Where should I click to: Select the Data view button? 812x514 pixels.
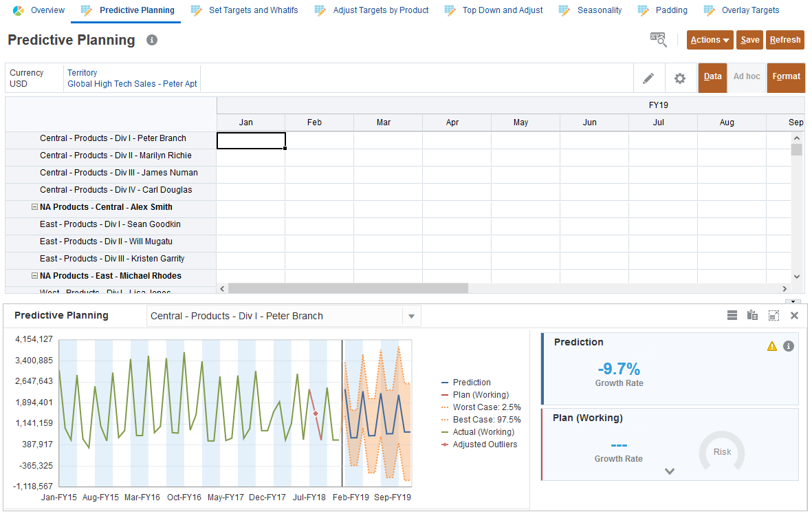(x=712, y=78)
